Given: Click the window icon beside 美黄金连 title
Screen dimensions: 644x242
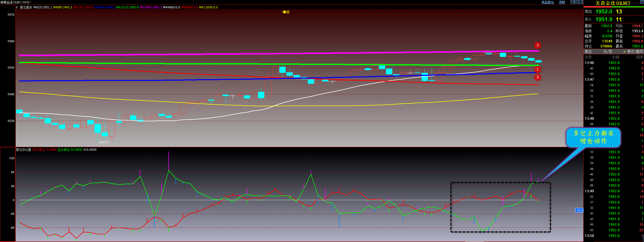Looking at the screenshot, I should coord(642,2).
